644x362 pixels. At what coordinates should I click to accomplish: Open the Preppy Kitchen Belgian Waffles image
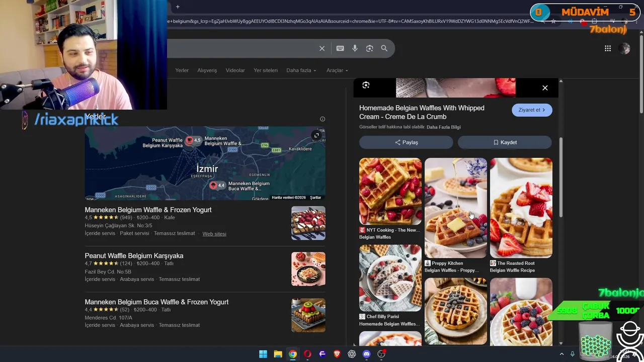pos(456,208)
